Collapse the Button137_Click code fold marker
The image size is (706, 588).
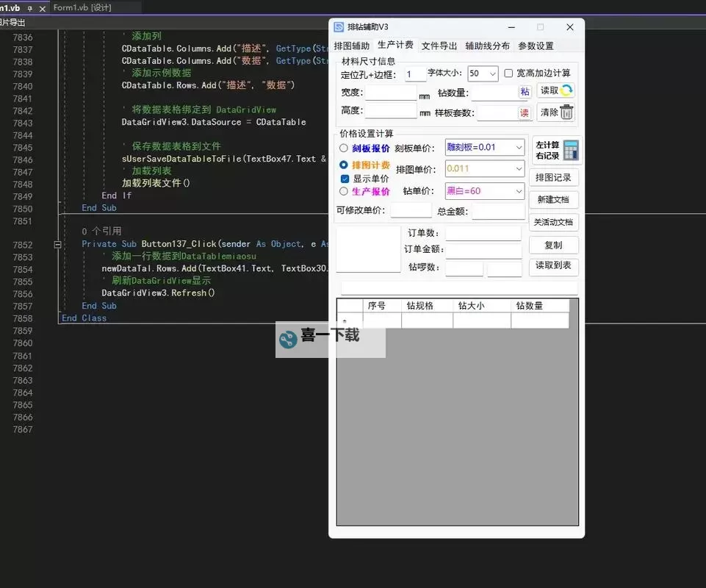[57, 244]
